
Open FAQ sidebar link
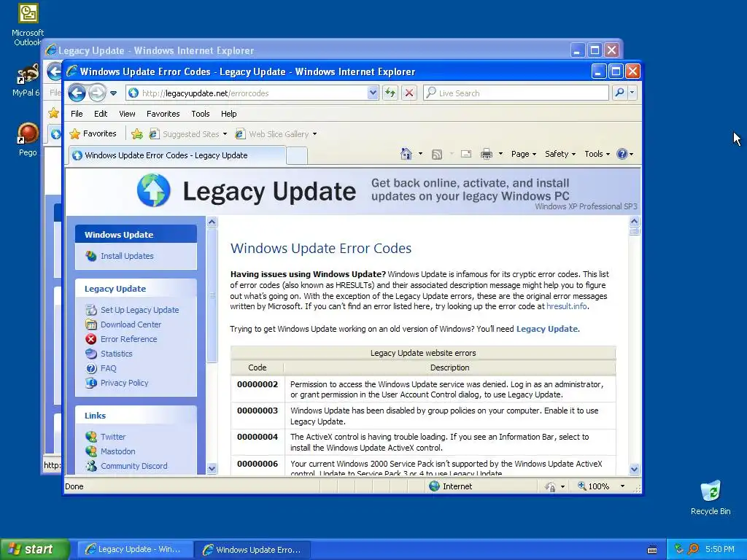[x=108, y=368]
